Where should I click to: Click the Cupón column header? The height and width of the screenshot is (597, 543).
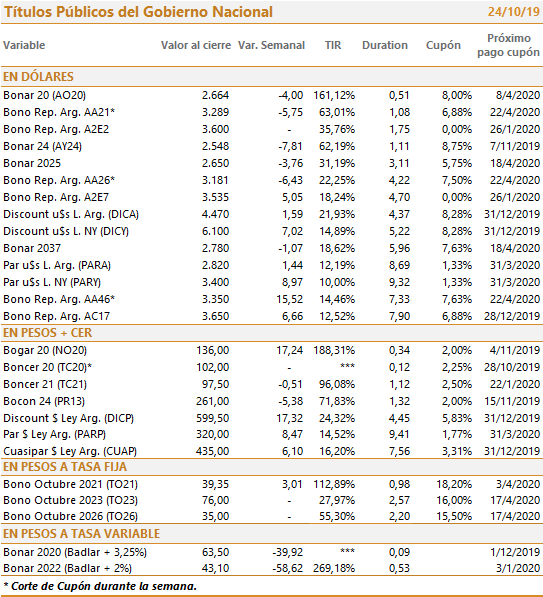tap(443, 45)
